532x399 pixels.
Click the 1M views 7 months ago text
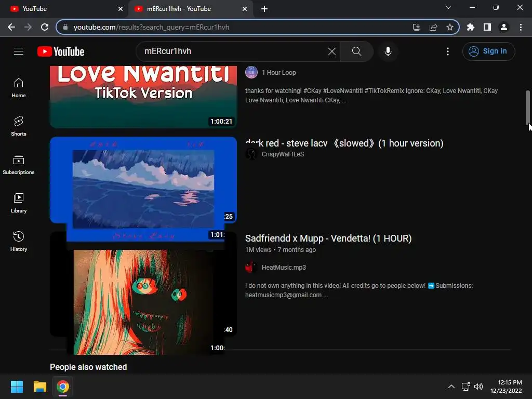pos(281,250)
